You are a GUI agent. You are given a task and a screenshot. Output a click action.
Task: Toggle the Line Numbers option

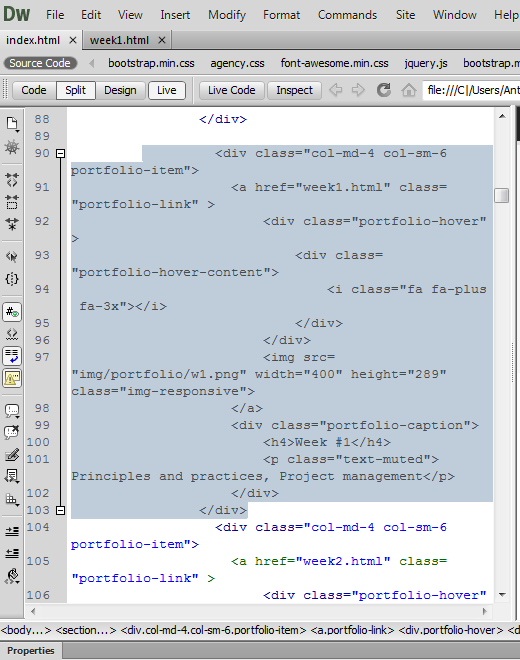click(12, 312)
